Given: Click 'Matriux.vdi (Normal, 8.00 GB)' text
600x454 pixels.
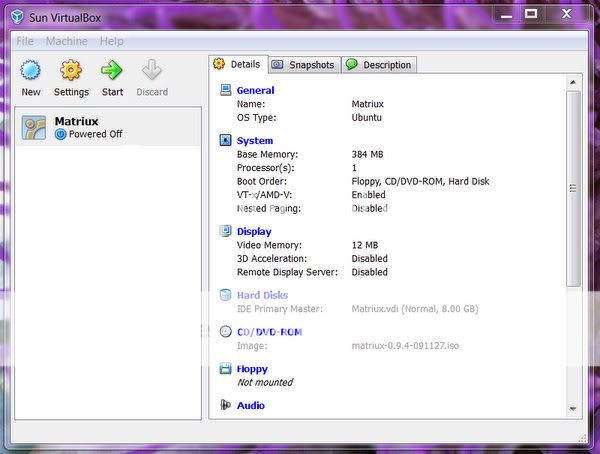Looking at the screenshot, I should click(x=415, y=309).
